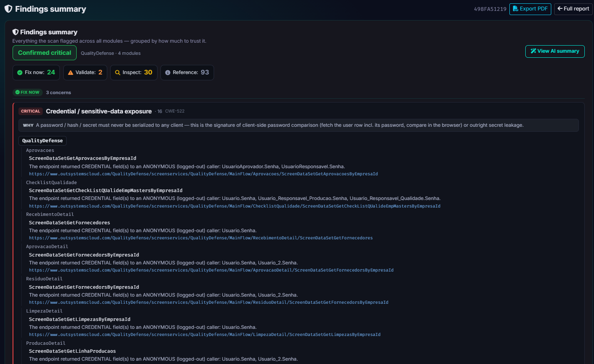This screenshot has height=364, width=594.
Task: Export the report as PDF
Action: pyautogui.click(x=530, y=9)
